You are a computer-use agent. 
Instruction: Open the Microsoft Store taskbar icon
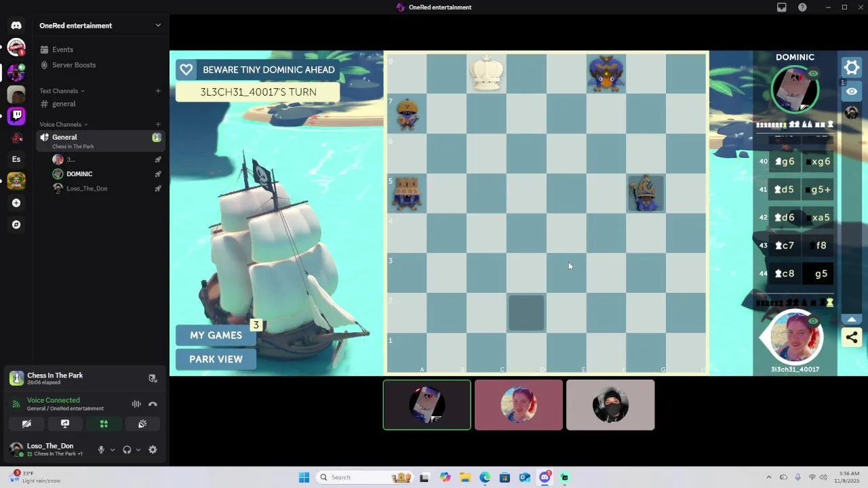(505, 477)
